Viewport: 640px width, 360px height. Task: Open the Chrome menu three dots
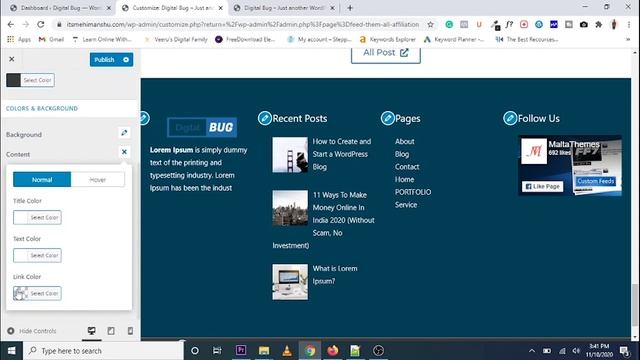(629, 24)
